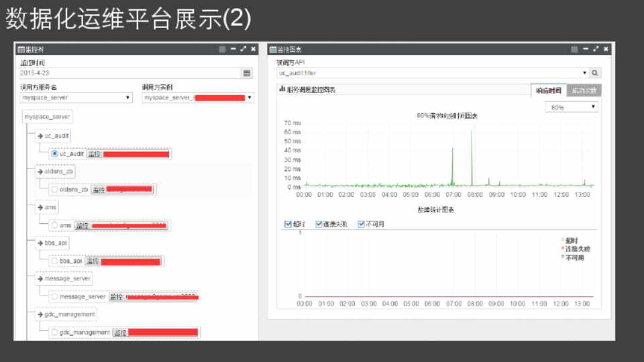The width and height of the screenshot is (644, 362).
Task: Select the ams radio button
Action: coord(54,225)
